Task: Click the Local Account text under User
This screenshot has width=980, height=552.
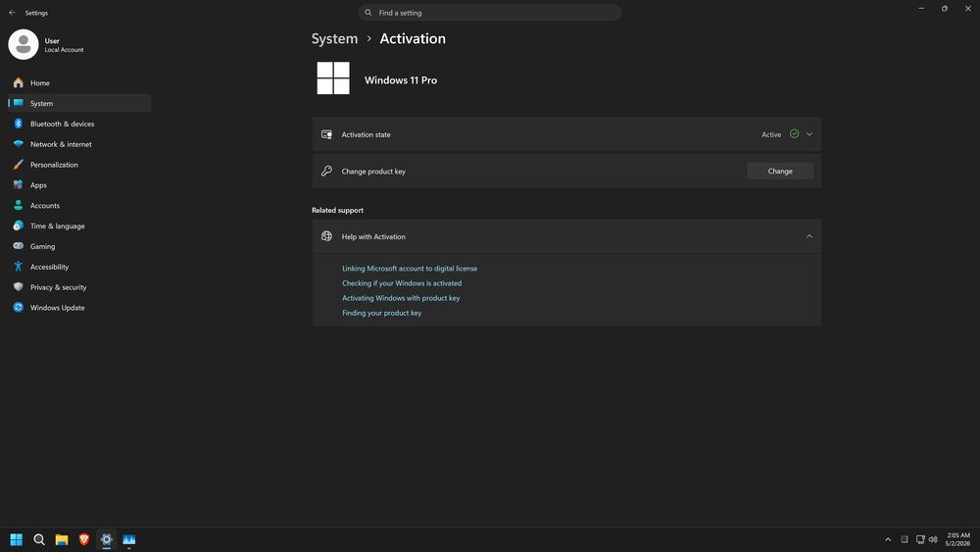Action: tap(64, 50)
